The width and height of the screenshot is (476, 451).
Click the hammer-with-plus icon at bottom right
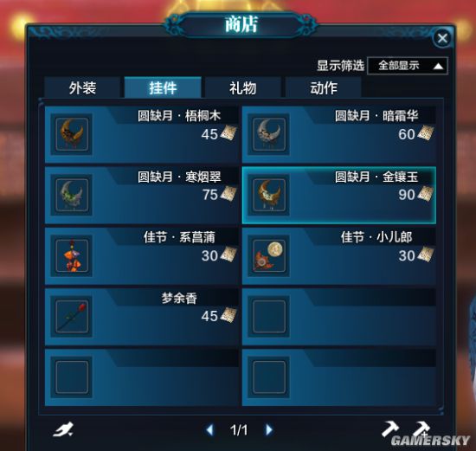tap(422, 428)
